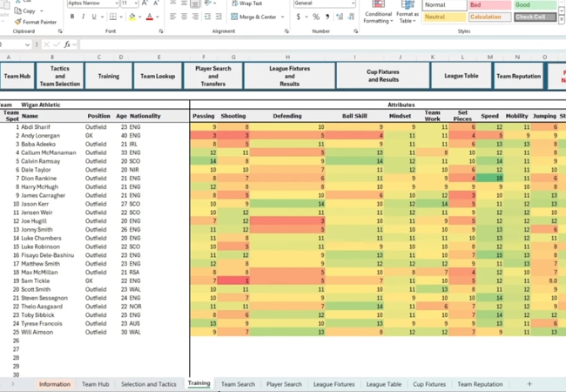Align text left

point(173,17)
